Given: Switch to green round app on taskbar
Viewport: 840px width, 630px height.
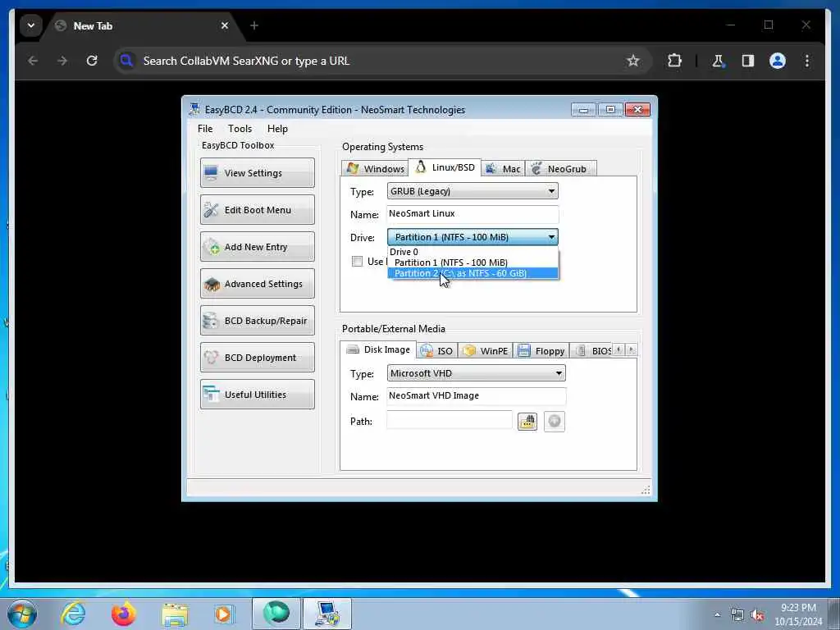Looking at the screenshot, I should point(276,614).
